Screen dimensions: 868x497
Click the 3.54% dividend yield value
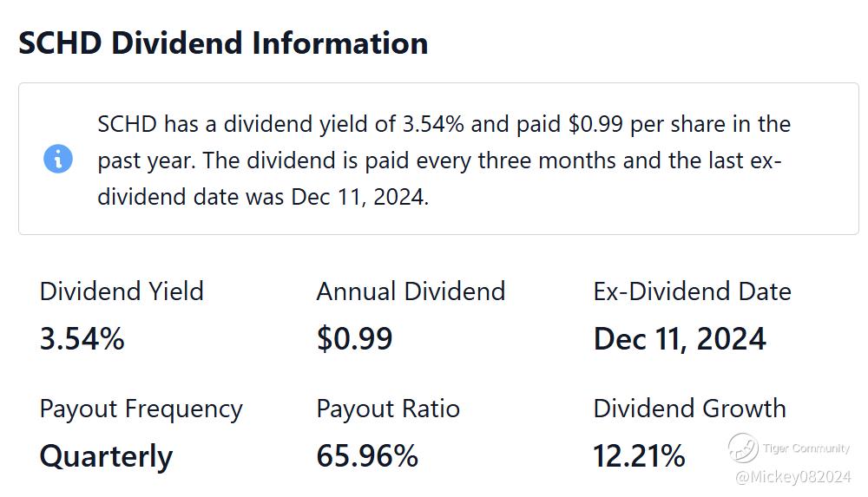pos(82,339)
